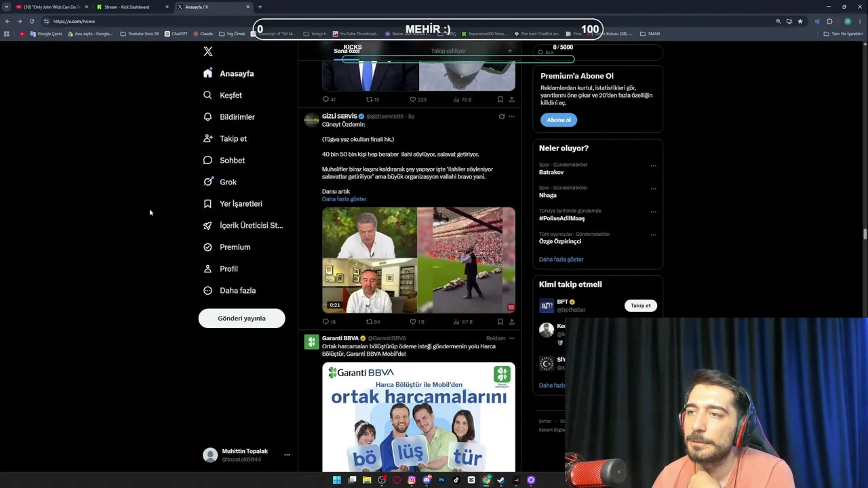
Task: Open more options on GİZLİ SERVİS post
Action: point(511,117)
